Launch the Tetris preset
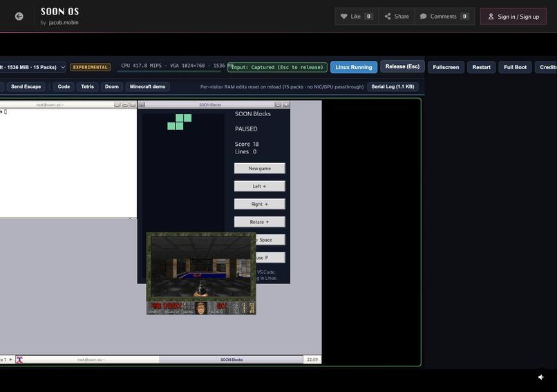 87,86
